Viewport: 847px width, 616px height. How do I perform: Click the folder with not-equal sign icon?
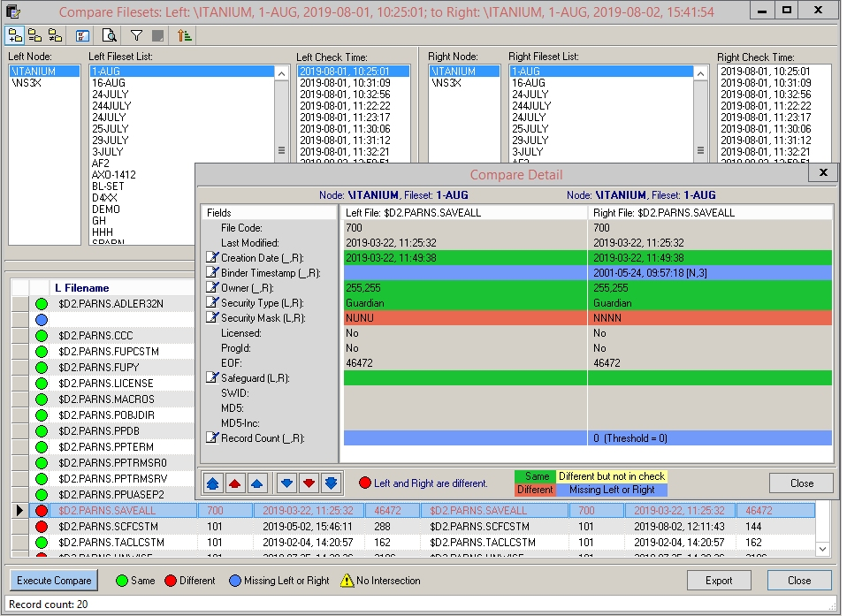point(55,35)
